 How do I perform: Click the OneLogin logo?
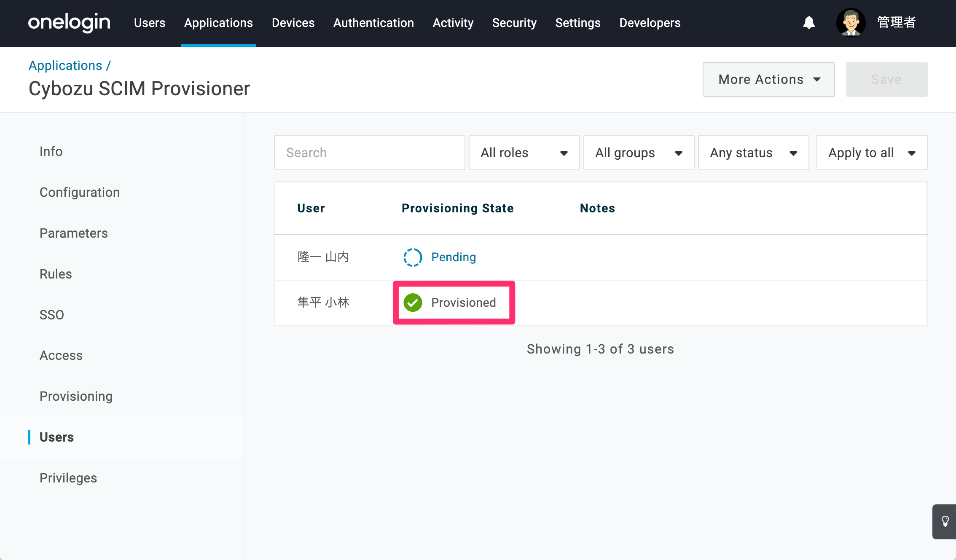(69, 23)
